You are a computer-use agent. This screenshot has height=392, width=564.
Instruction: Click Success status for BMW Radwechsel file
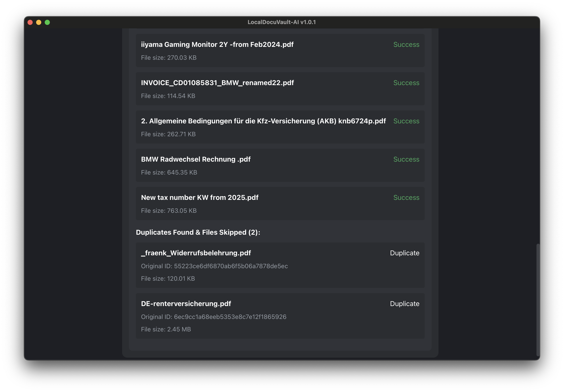(406, 159)
